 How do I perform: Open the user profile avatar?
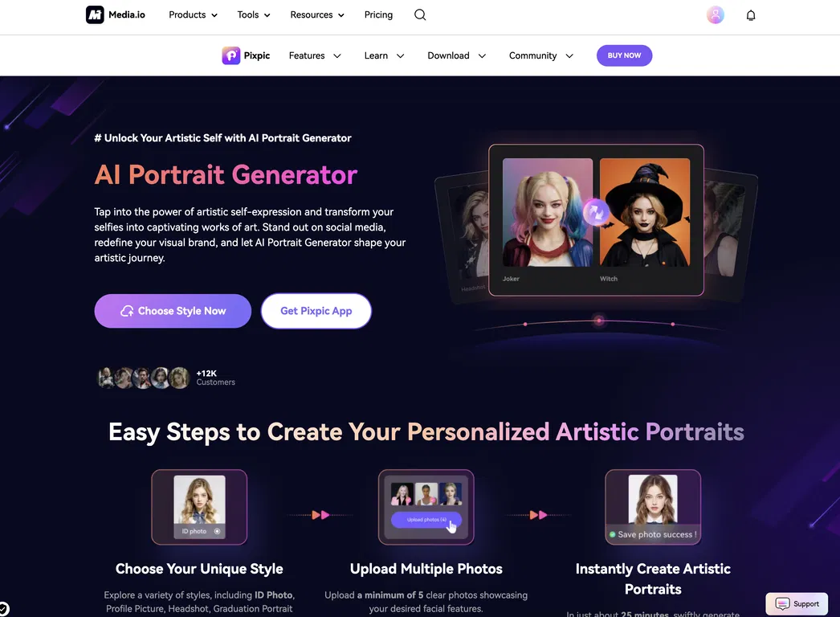point(716,14)
